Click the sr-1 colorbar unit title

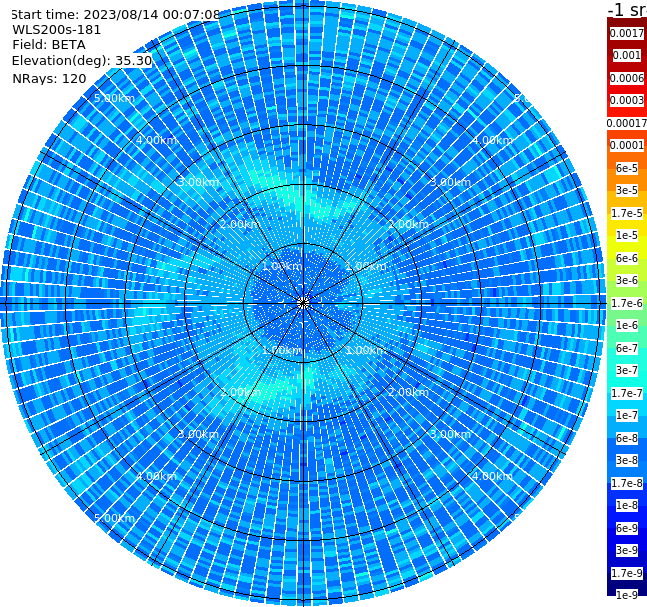(627, 9)
